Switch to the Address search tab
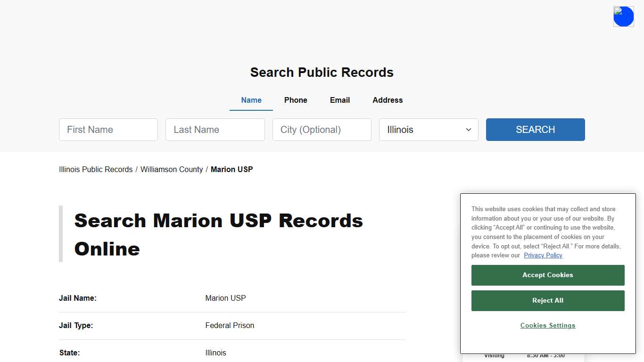This screenshot has width=644, height=362. click(x=387, y=100)
